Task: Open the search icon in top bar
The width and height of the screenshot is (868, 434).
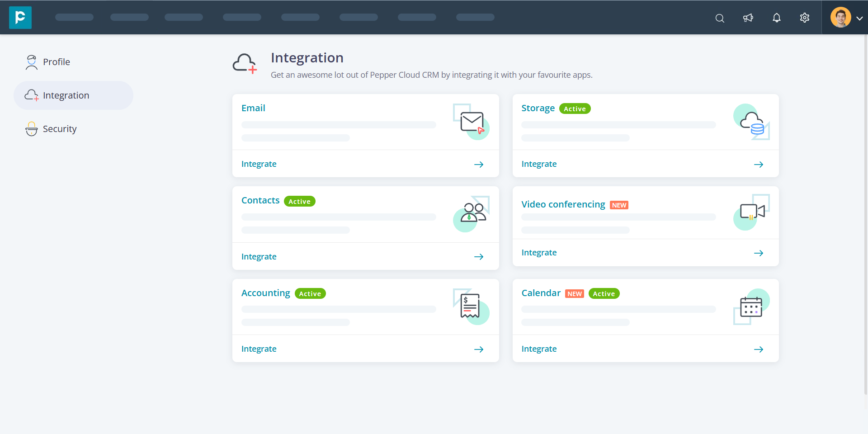Action: pyautogui.click(x=720, y=18)
